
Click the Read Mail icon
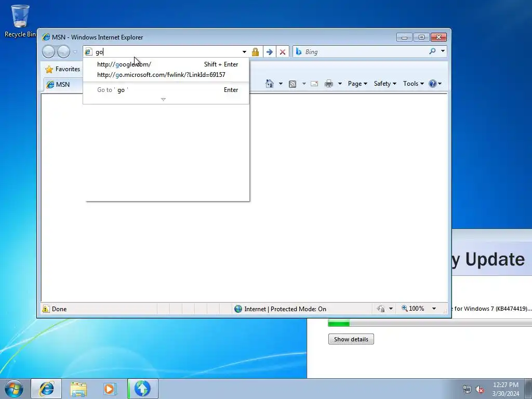pyautogui.click(x=314, y=84)
